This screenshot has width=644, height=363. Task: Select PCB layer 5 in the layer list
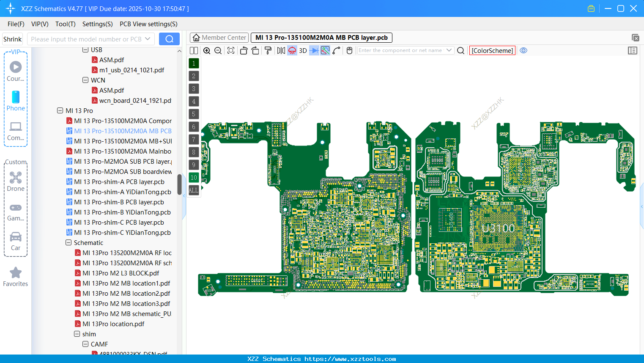[x=194, y=114]
